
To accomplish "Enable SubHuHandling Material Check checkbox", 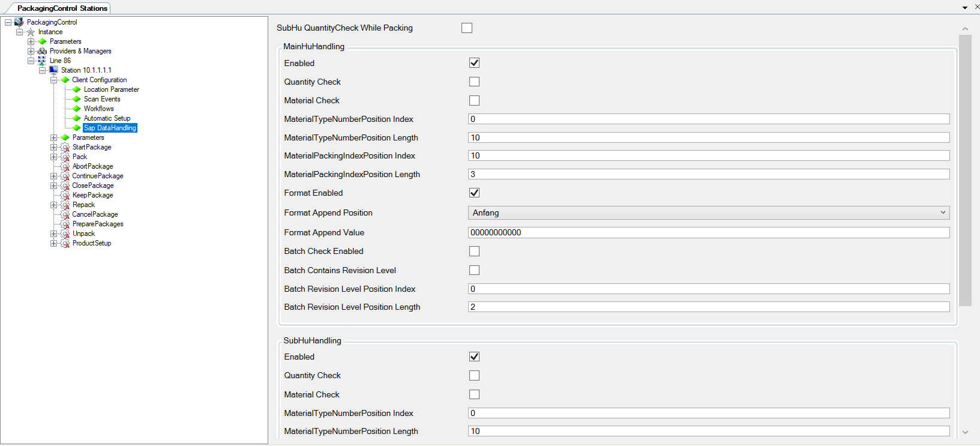I will 474,394.
